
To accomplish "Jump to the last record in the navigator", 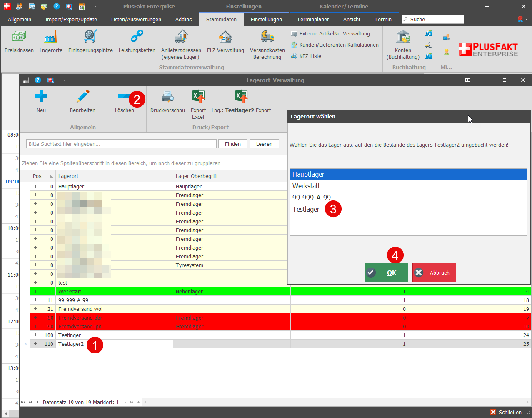I will (138, 402).
